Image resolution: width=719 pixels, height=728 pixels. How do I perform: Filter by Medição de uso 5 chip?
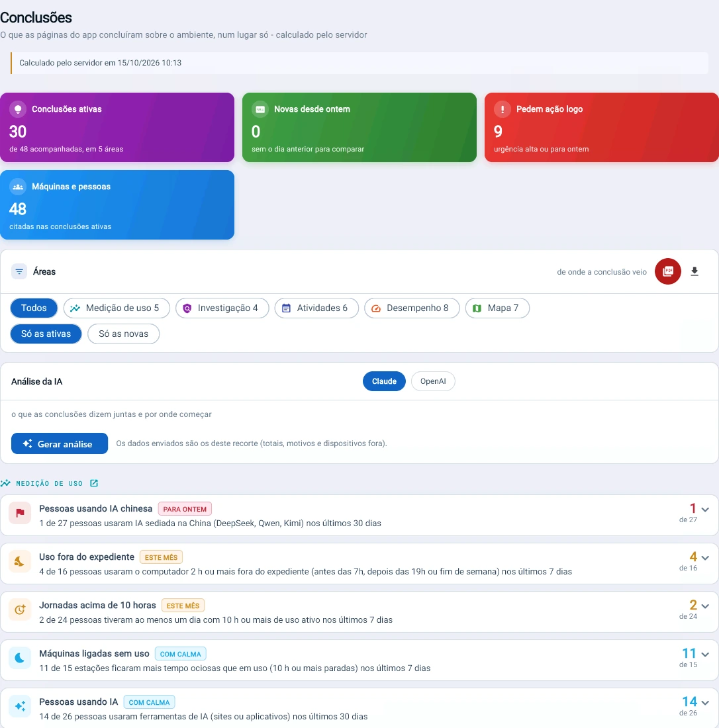click(117, 308)
